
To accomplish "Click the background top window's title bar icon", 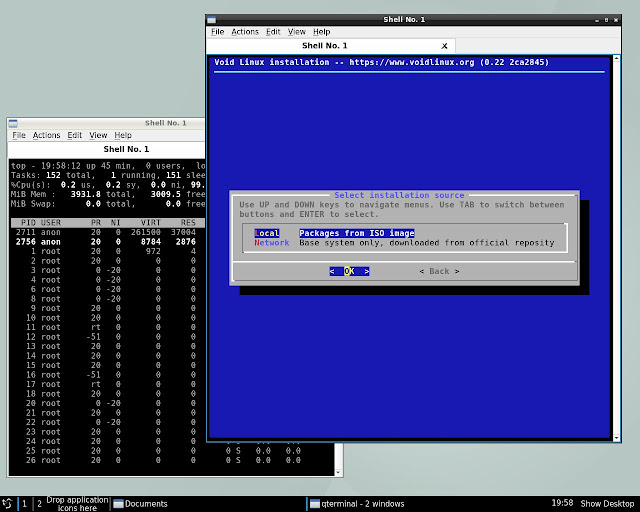I will 13,123.
